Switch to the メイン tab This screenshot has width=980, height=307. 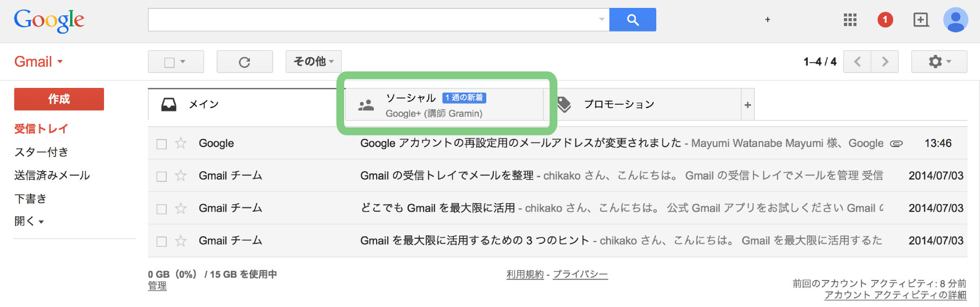point(246,105)
